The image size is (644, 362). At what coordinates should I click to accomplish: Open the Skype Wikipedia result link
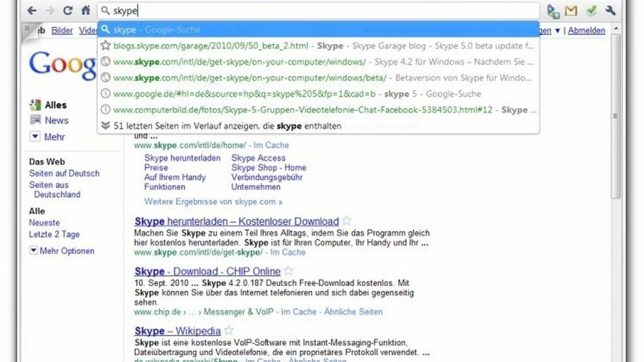177,331
